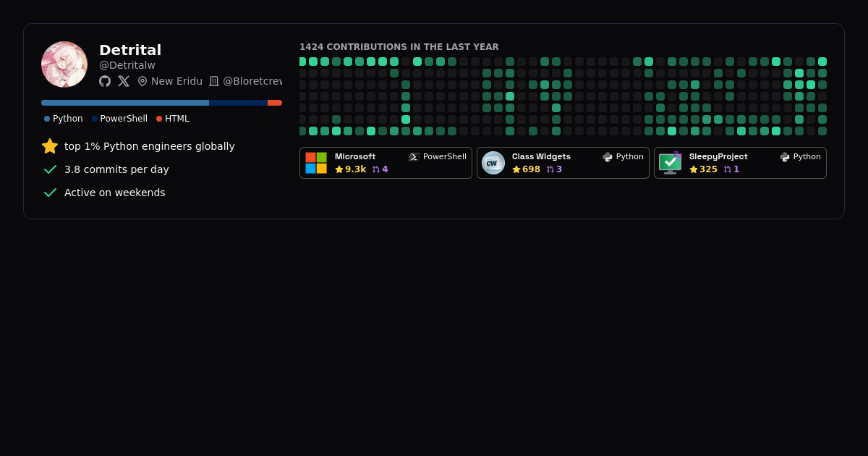Screen dimensions: 868x456
Task: Click 'top 1% Python engineers globally' text
Action: pos(150,146)
